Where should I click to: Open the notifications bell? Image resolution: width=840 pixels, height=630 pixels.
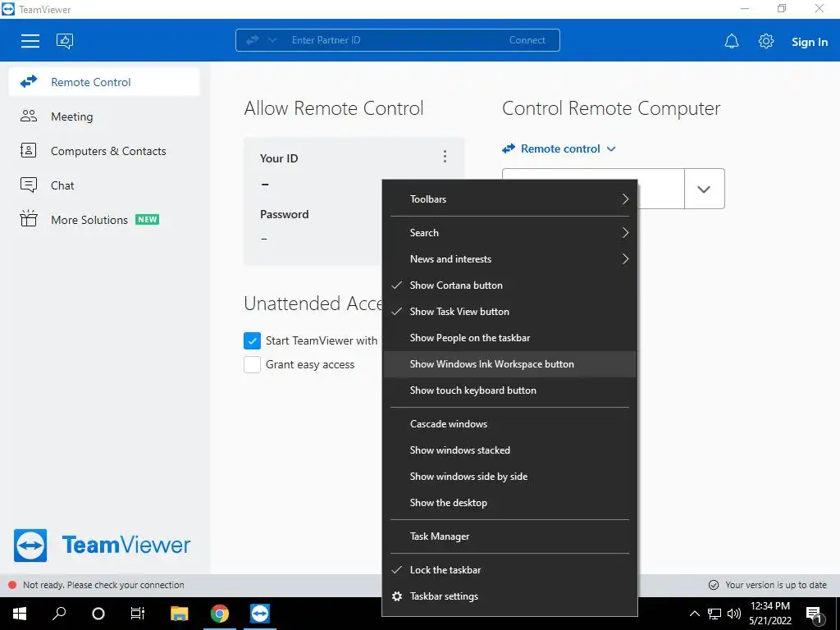pos(732,41)
